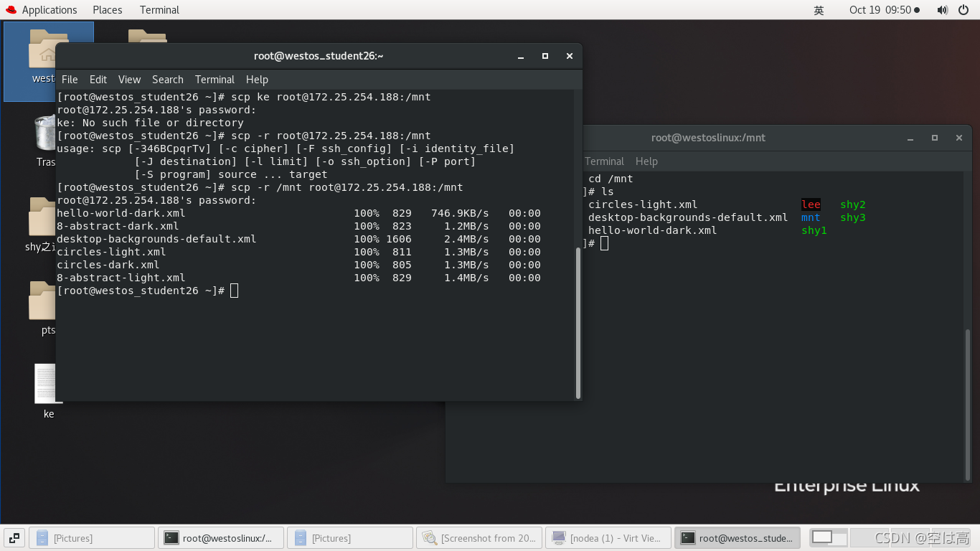This screenshot has width=980, height=551.
Task: Click the volume speaker icon
Action: (942, 10)
